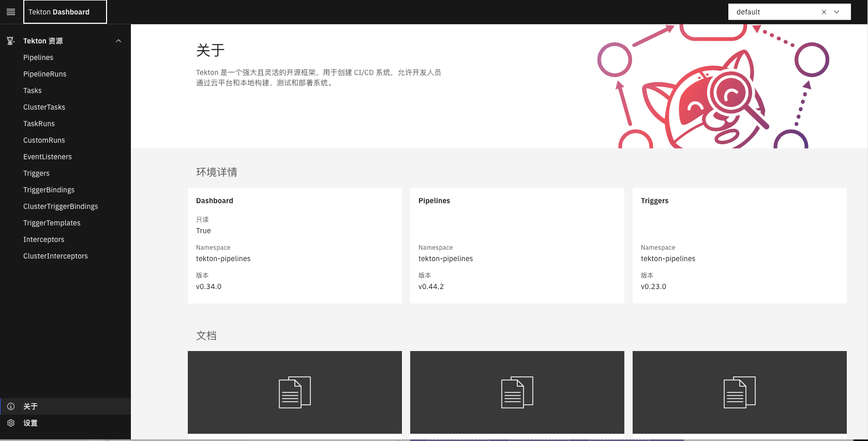Open 设置 settings page

65,423
